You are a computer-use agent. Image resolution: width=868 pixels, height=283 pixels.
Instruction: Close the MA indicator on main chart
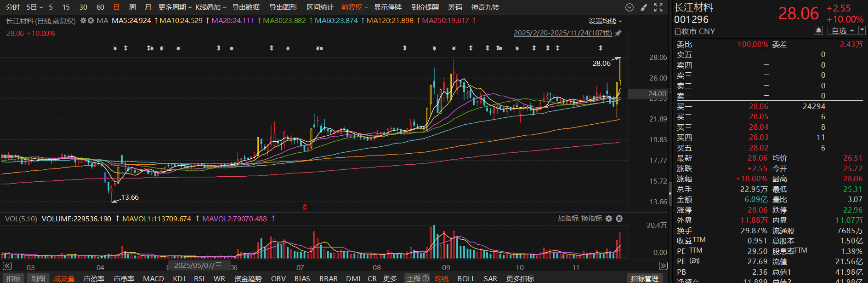91,21
